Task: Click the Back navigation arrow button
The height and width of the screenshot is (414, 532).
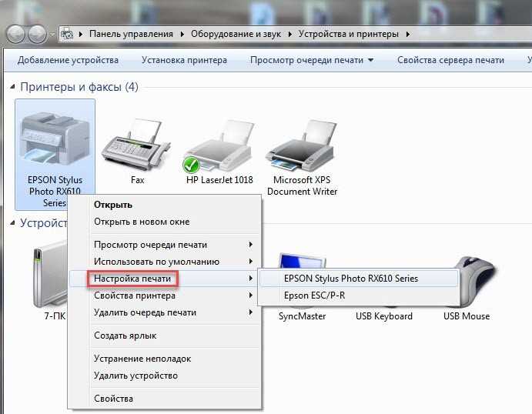Action: coord(15,34)
